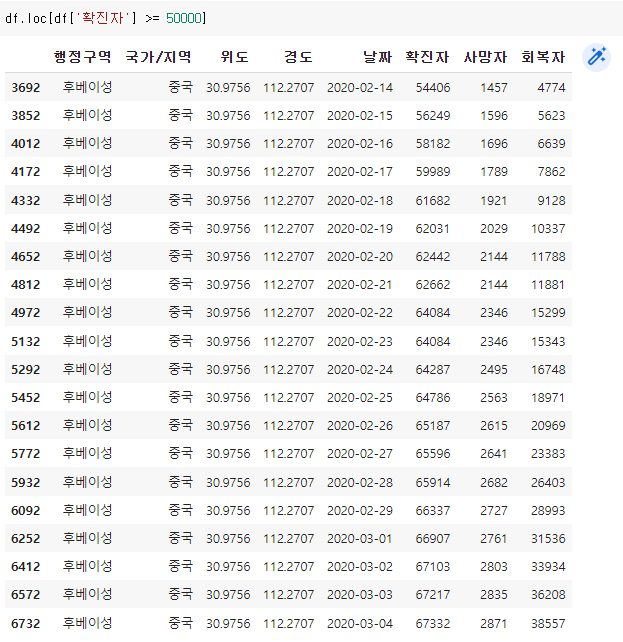The width and height of the screenshot is (623, 642).
Task: Select row index 6412
Action: pyautogui.click(x=26, y=567)
